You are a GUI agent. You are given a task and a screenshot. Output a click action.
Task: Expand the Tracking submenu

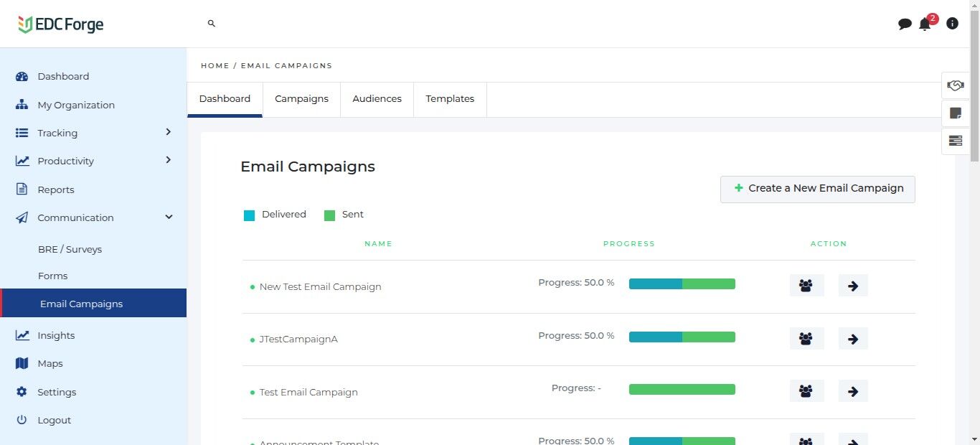(169, 132)
